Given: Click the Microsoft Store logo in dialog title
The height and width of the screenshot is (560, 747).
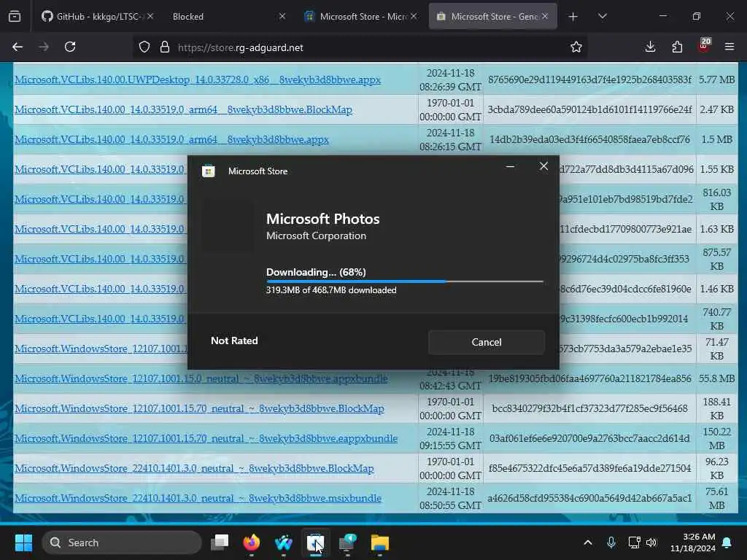Looking at the screenshot, I should pos(208,171).
